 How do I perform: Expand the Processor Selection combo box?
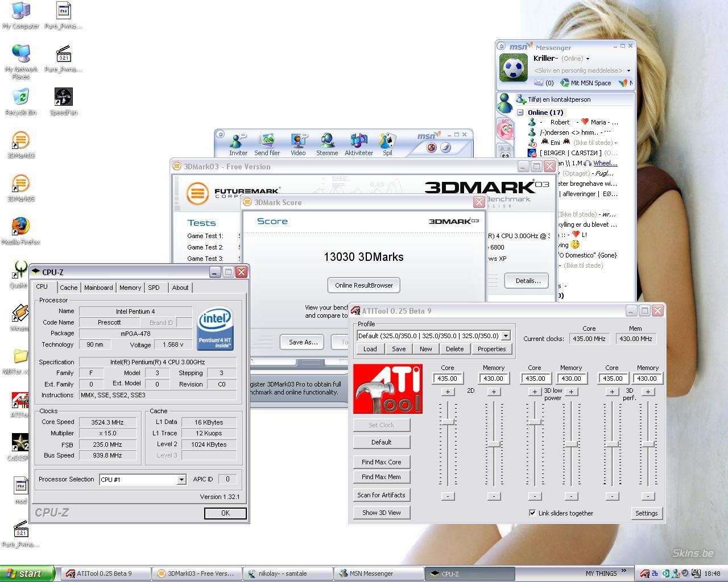[181, 480]
